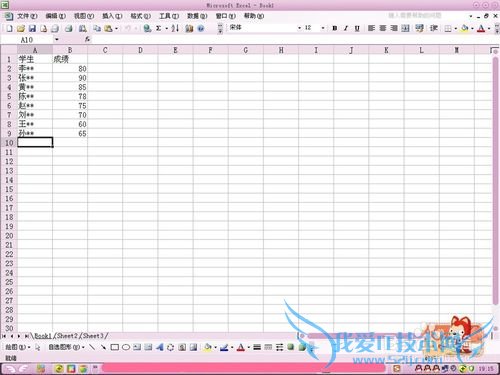Screen dimensions: 500x375
Task: Expand the Paste options dropdown arrow
Action: 116,28
